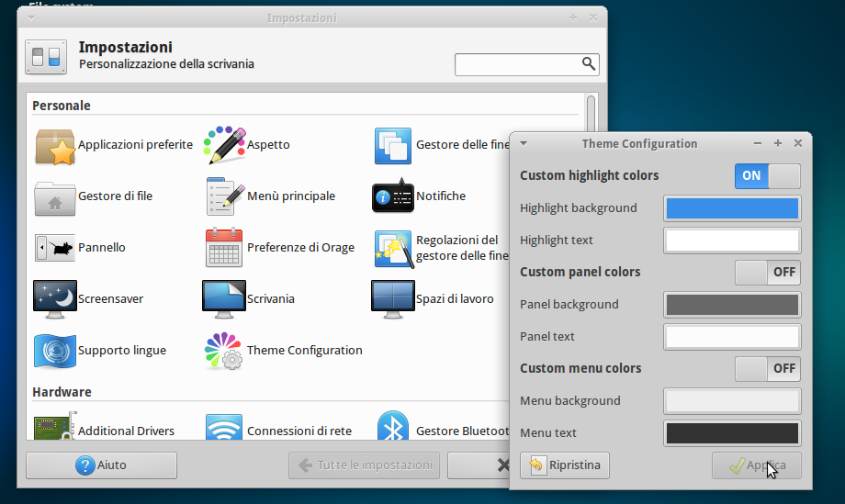The image size is (845, 504).
Task: Click the Menu text label
Action: click(548, 433)
